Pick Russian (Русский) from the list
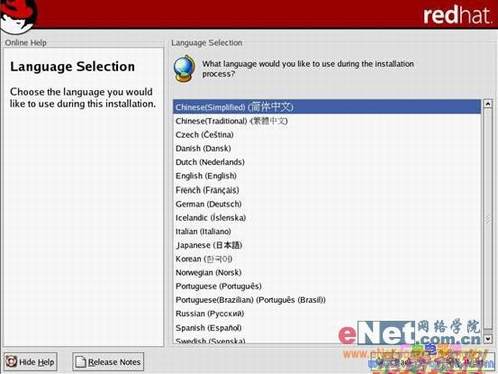The image size is (498, 374). point(327,314)
